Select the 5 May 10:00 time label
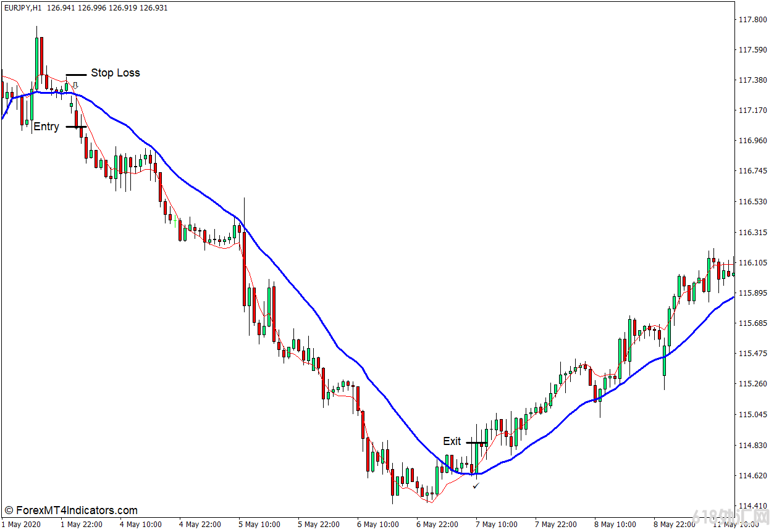Image resolution: width=774 pixels, height=532 pixels. [260, 524]
